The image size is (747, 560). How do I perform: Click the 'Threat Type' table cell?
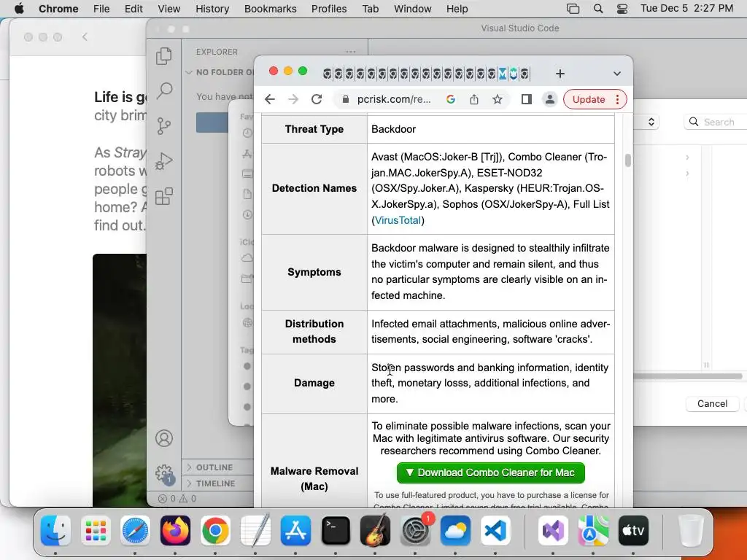(x=314, y=129)
